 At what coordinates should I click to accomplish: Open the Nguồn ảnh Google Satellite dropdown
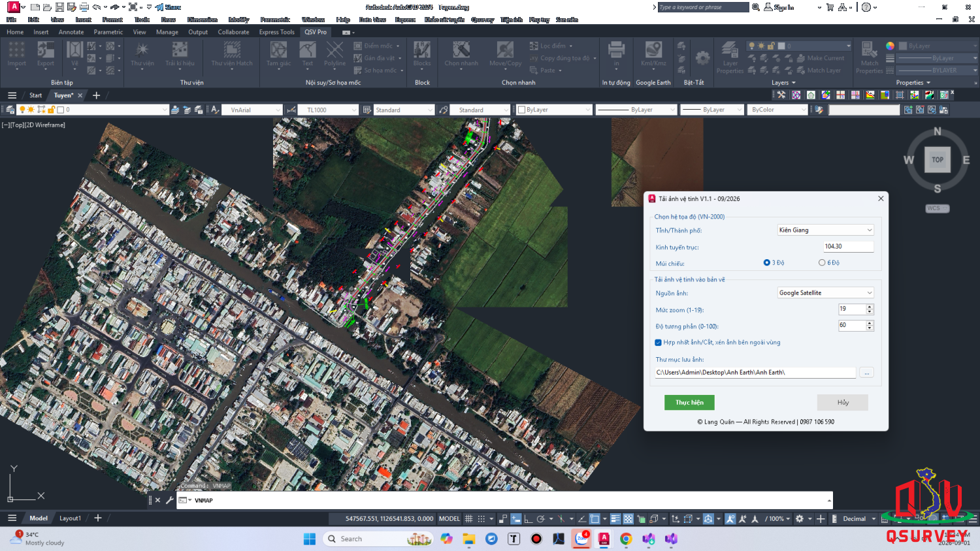(826, 292)
